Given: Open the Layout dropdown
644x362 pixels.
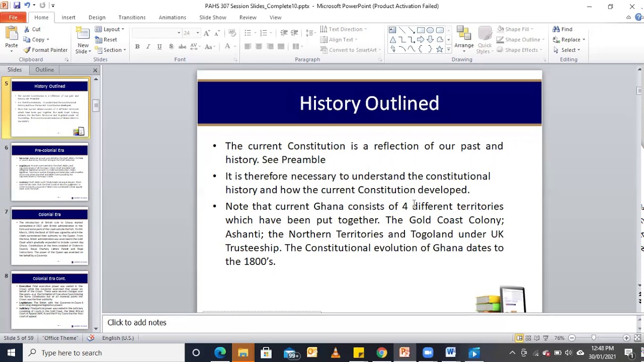Looking at the screenshot, I should [109, 29].
